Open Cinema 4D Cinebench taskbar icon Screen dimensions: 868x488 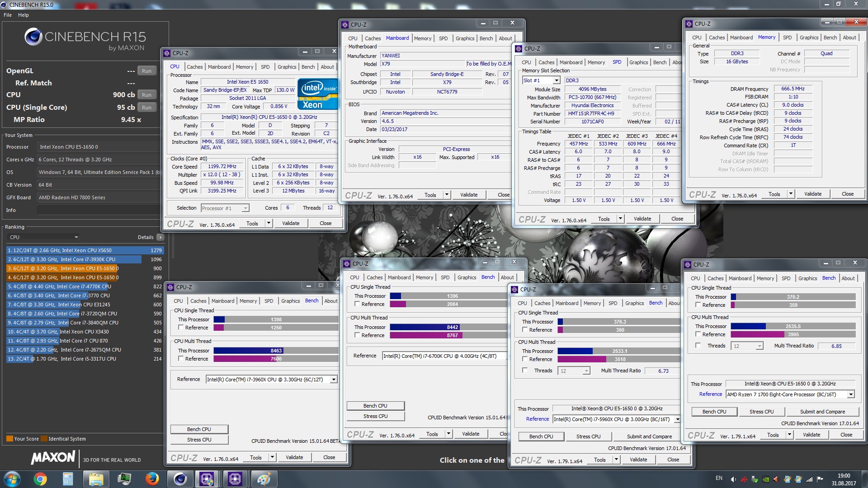click(180, 479)
